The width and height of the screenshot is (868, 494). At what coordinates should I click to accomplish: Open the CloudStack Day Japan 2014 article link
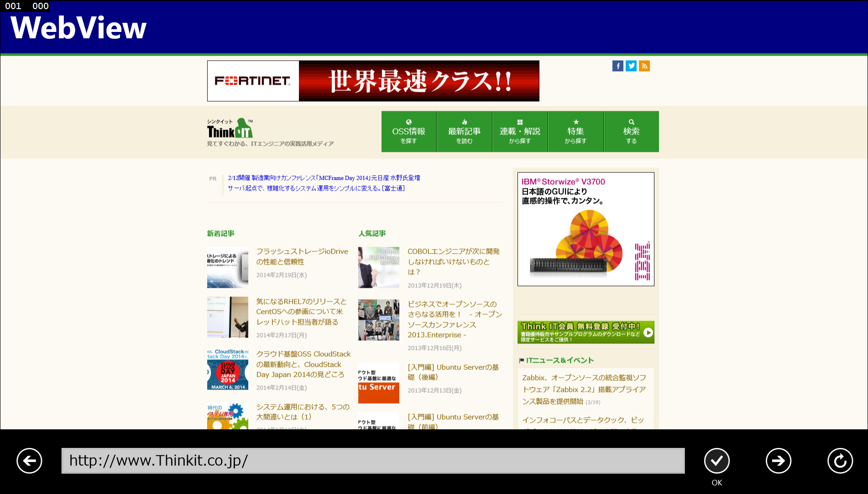click(x=303, y=364)
